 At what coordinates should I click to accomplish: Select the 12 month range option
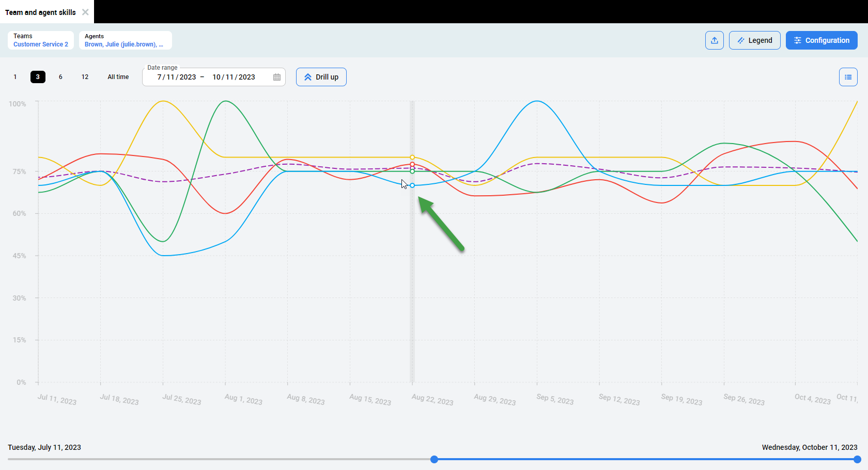click(x=85, y=77)
